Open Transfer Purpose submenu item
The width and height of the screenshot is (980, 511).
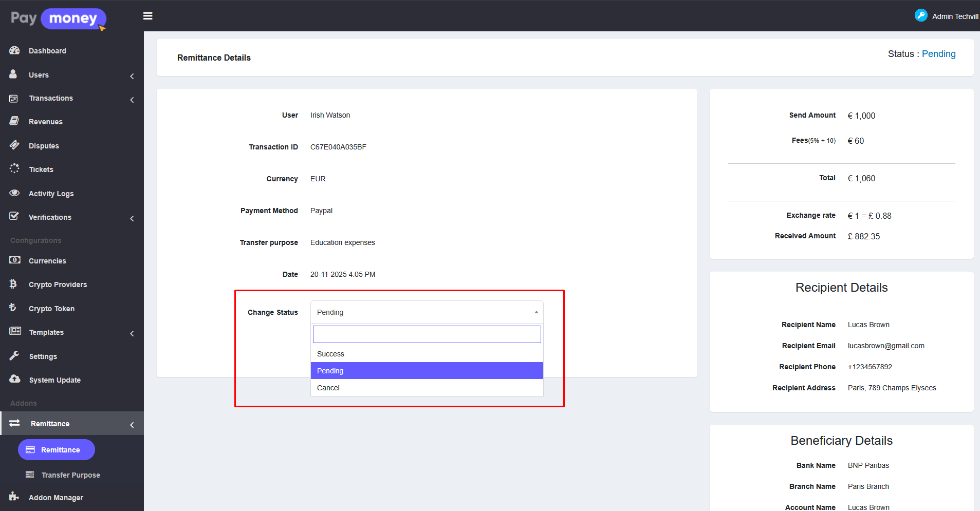(70, 475)
